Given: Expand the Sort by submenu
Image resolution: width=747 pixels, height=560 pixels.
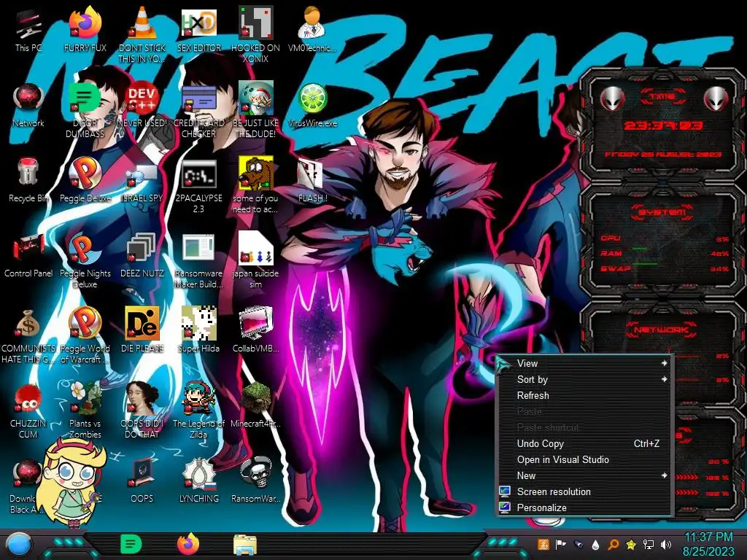Looking at the screenshot, I should coord(584,379).
